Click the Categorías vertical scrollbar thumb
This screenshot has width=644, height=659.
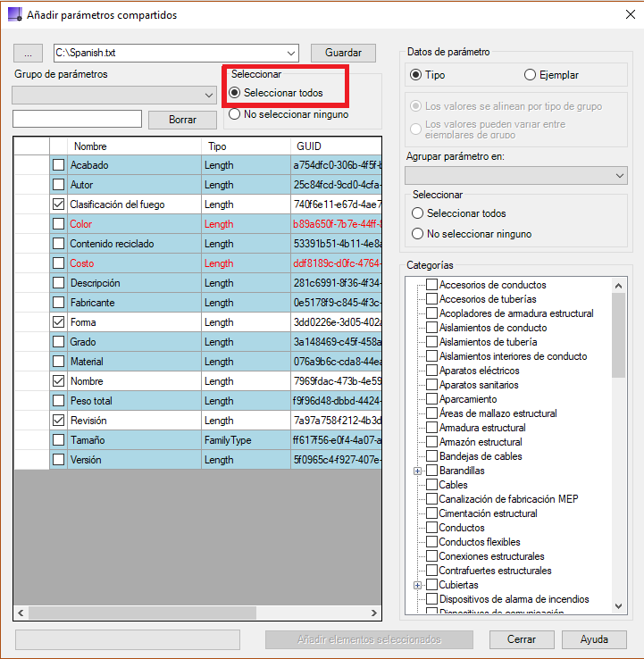click(x=618, y=336)
